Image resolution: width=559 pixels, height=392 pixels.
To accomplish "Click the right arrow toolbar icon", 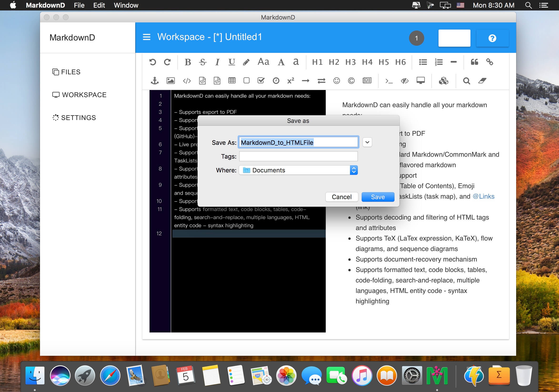I will point(305,80).
